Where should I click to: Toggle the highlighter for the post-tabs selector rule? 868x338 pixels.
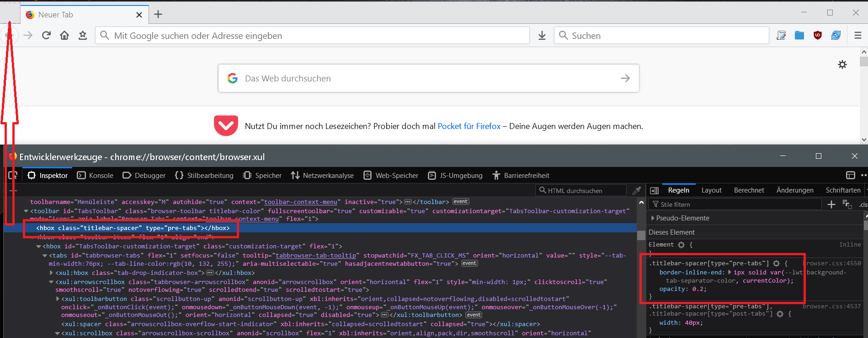point(780,314)
